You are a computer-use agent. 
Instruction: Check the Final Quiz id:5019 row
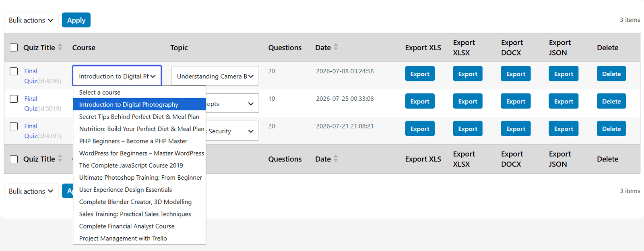click(x=14, y=99)
